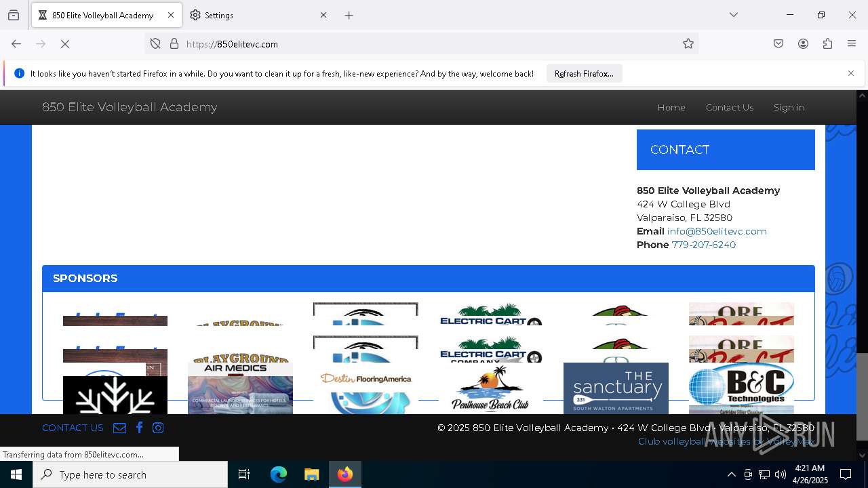The width and height of the screenshot is (868, 488).
Task: Open Home in site navigation
Action: pyautogui.click(x=671, y=107)
